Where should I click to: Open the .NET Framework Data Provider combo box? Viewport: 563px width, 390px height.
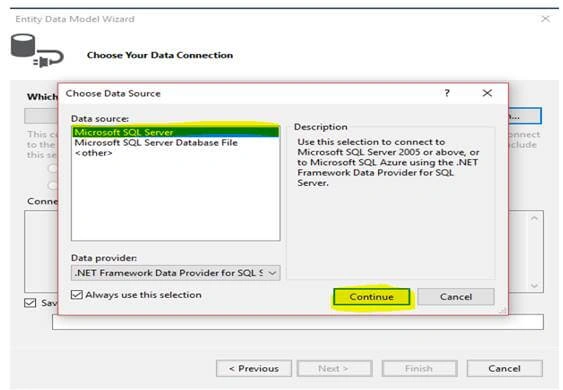[x=176, y=273]
